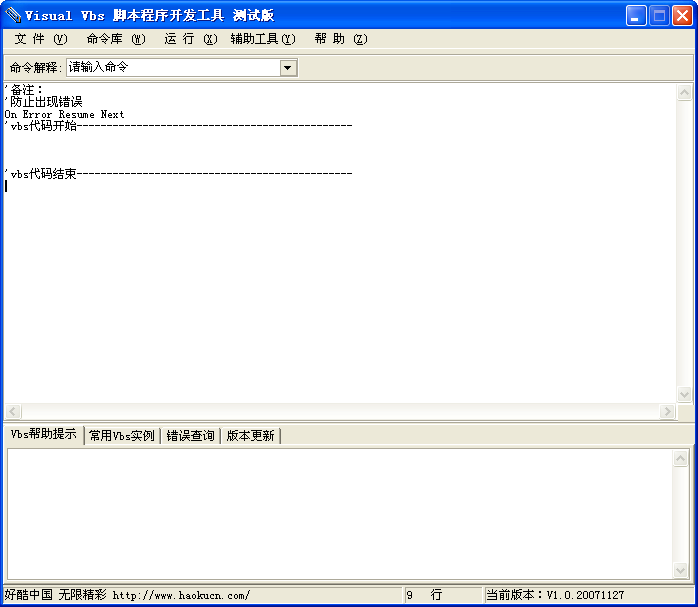Screen dimensions: 698x607
Task: Select the 错误查询 tab
Action: 190,436
